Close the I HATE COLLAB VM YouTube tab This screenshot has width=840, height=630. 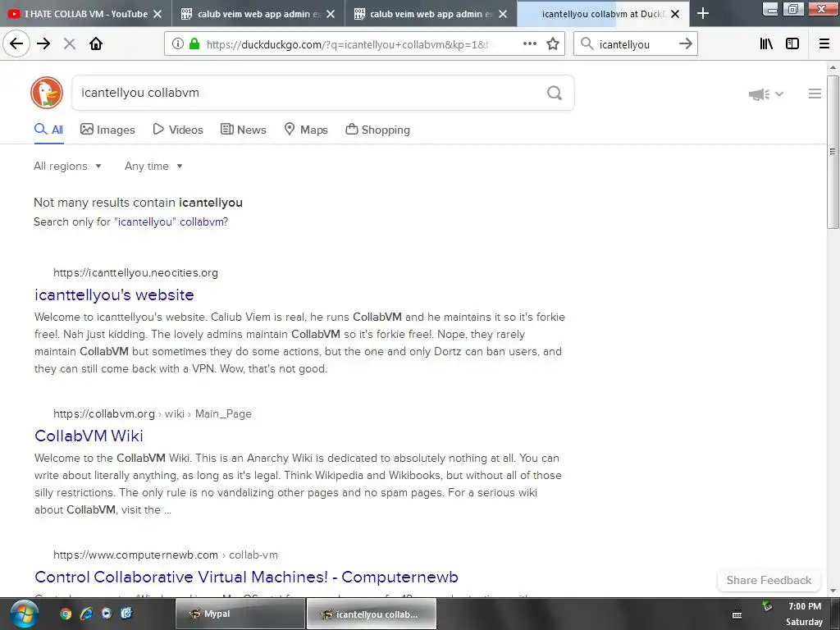pyautogui.click(x=157, y=14)
